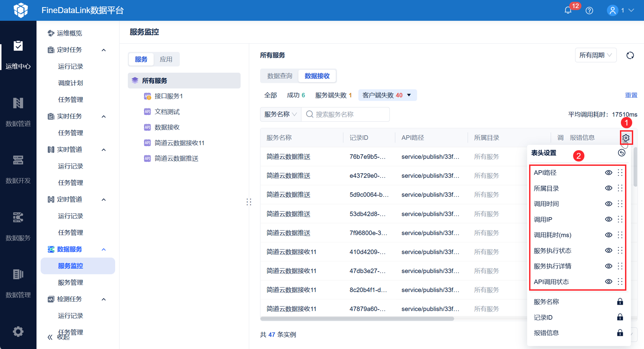Select 简道云数据推送 in the service tree

(176, 158)
